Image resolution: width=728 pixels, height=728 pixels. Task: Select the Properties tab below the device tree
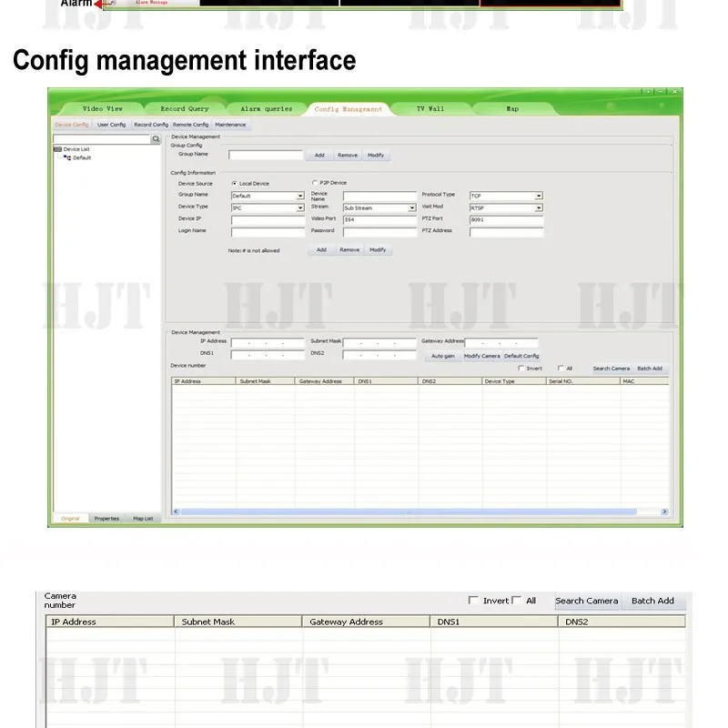pyautogui.click(x=106, y=519)
